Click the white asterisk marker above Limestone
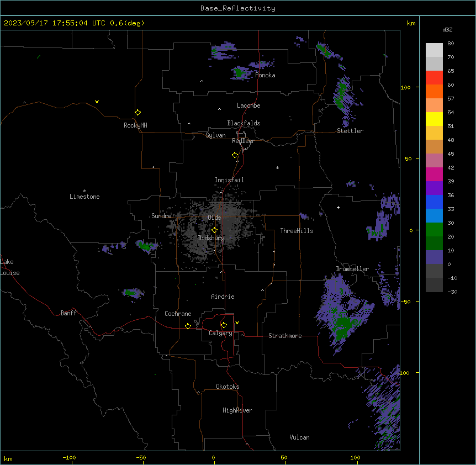The width and height of the screenshot is (476, 465). [x=84, y=191]
